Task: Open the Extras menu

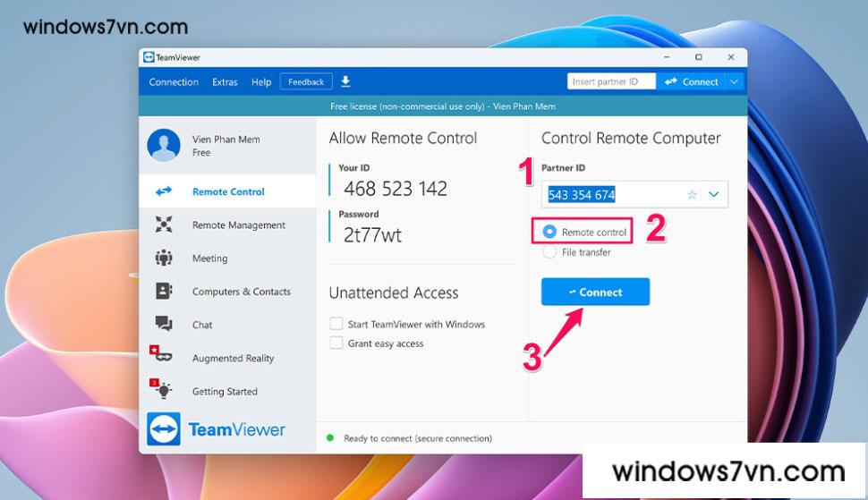Action: click(225, 82)
